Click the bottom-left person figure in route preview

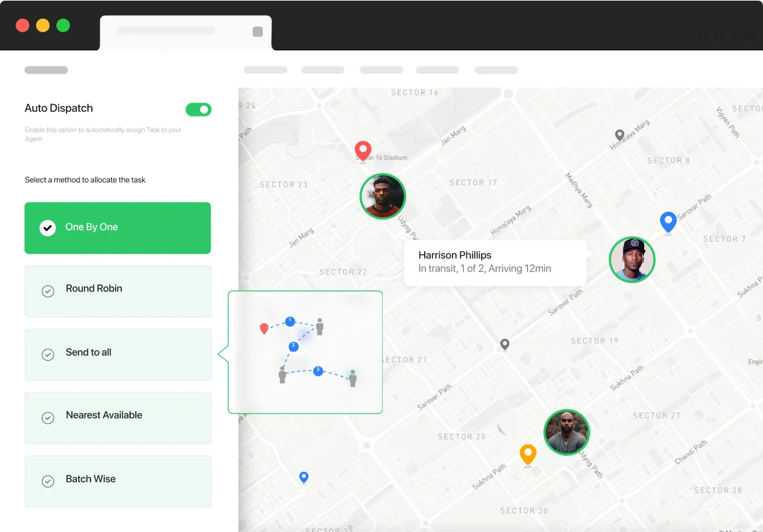click(282, 374)
